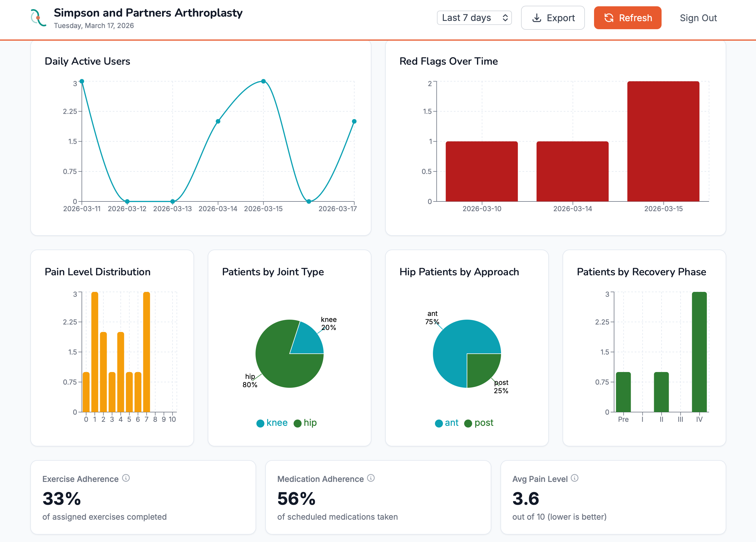This screenshot has height=542, width=756.
Task: Click the 'hip 80%' pie label
Action: click(250, 380)
